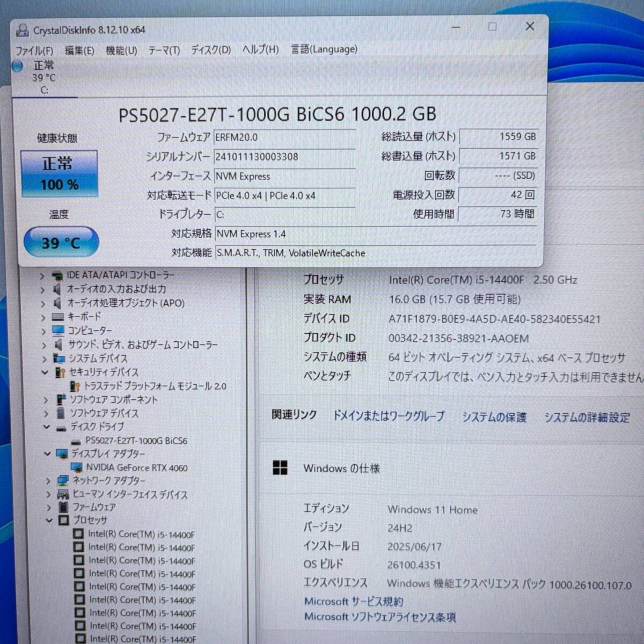Collapse the ディスプレイ アダプター node
This screenshot has height=644, width=644.
tap(47, 454)
